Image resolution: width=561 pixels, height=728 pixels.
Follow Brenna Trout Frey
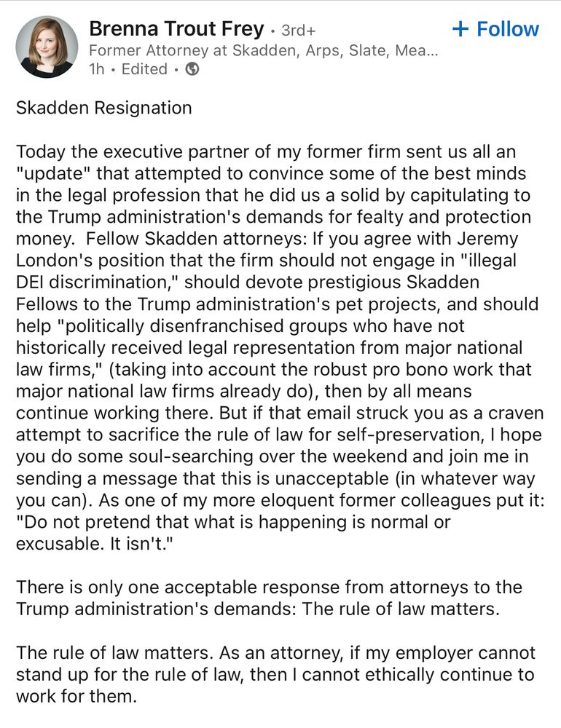coord(495,29)
